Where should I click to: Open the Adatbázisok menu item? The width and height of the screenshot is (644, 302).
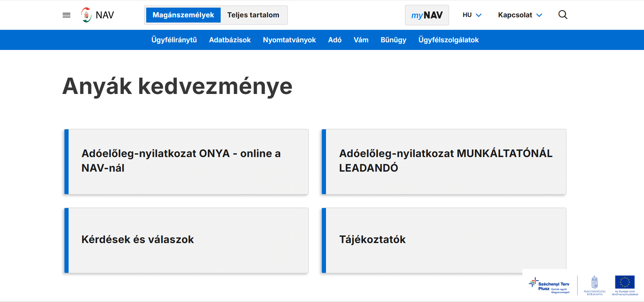coord(230,40)
